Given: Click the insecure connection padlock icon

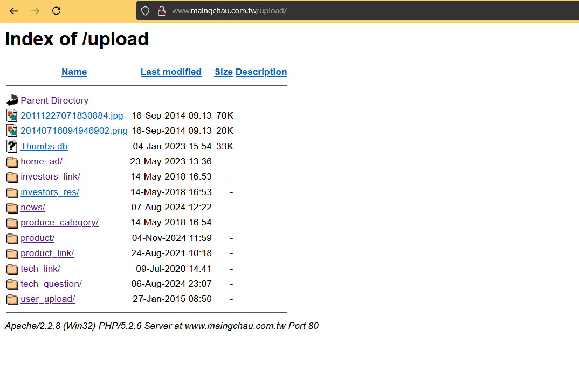Looking at the screenshot, I should pos(161,11).
